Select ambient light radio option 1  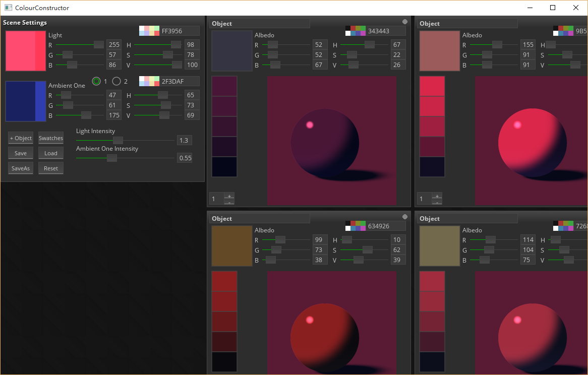[x=96, y=81]
